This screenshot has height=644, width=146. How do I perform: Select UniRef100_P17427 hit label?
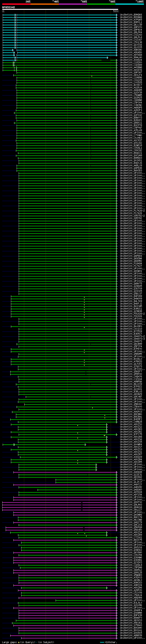point(131,266)
